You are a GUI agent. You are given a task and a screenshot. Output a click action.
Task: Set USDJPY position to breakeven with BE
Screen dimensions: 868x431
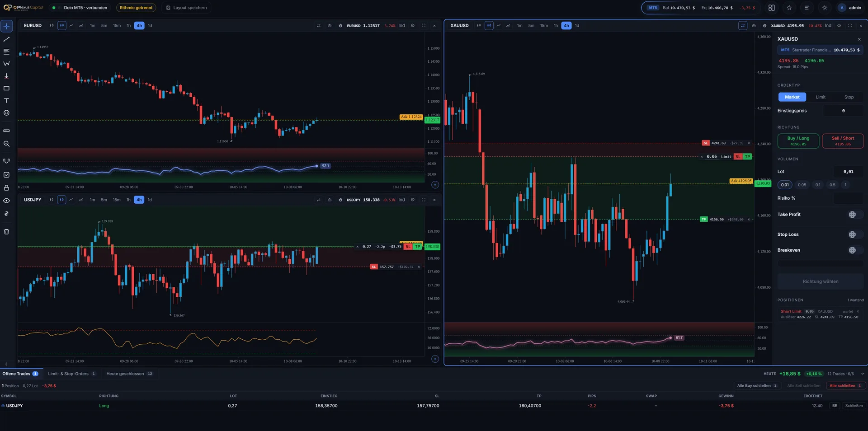pos(835,406)
